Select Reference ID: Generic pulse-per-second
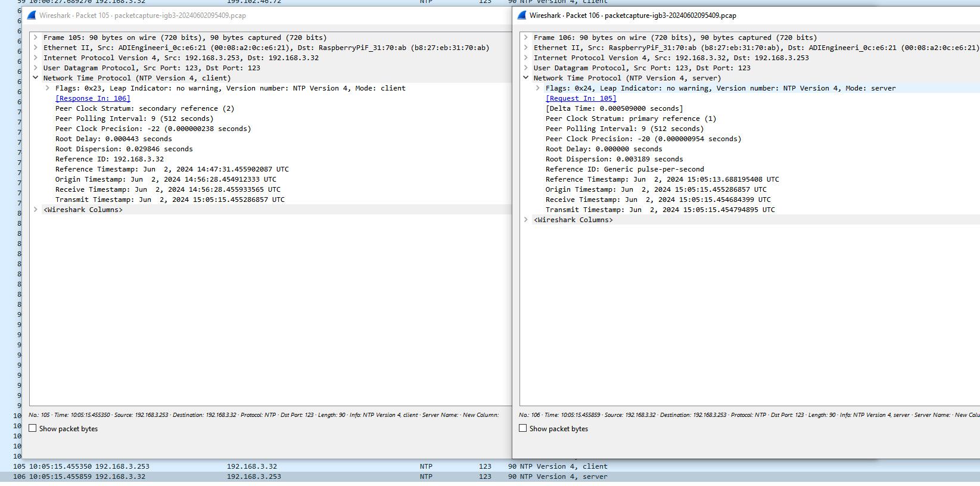The width and height of the screenshot is (980, 486). [x=625, y=169]
